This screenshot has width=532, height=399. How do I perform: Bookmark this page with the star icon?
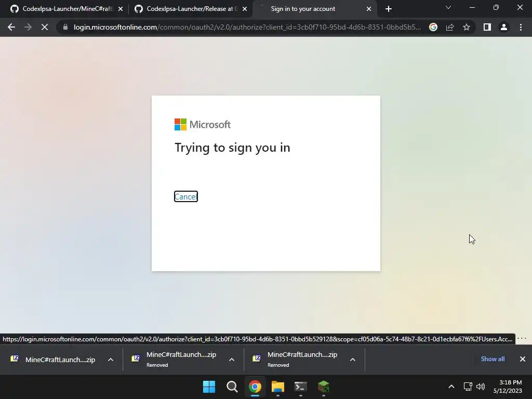[x=467, y=27]
